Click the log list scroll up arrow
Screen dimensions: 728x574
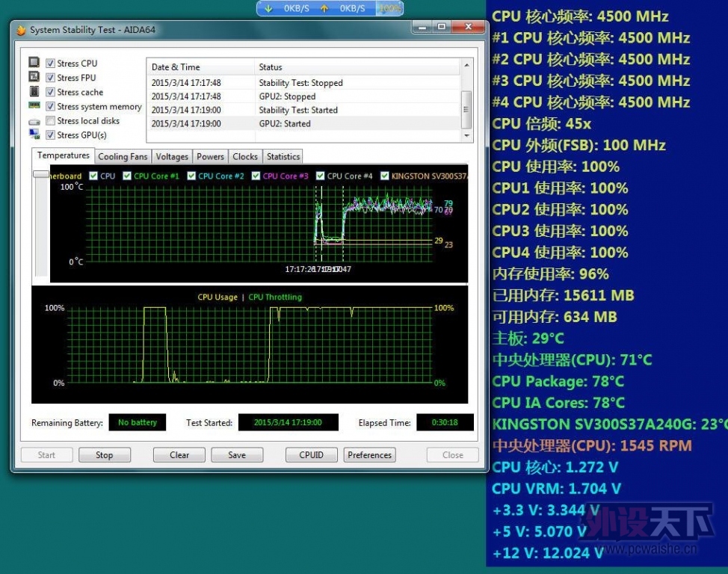click(x=466, y=66)
